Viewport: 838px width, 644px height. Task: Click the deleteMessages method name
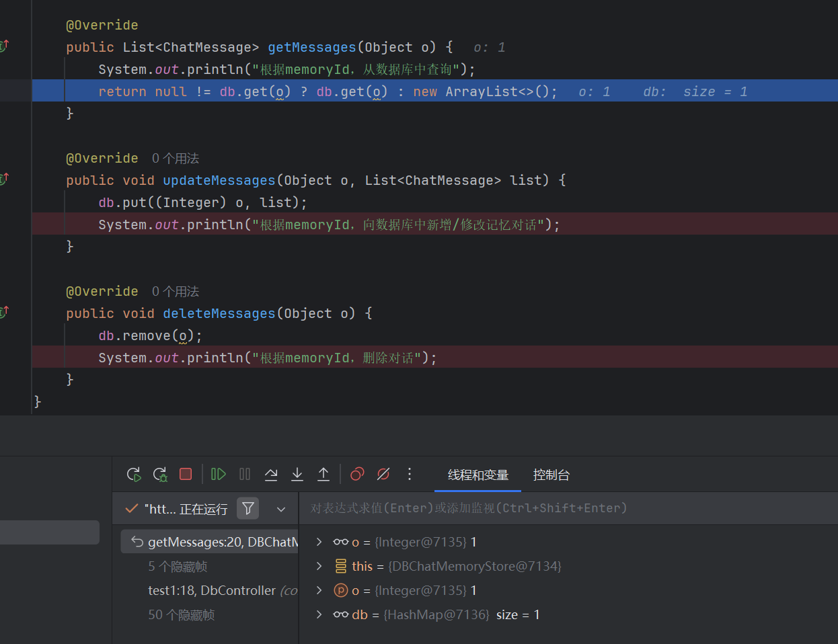[219, 313]
